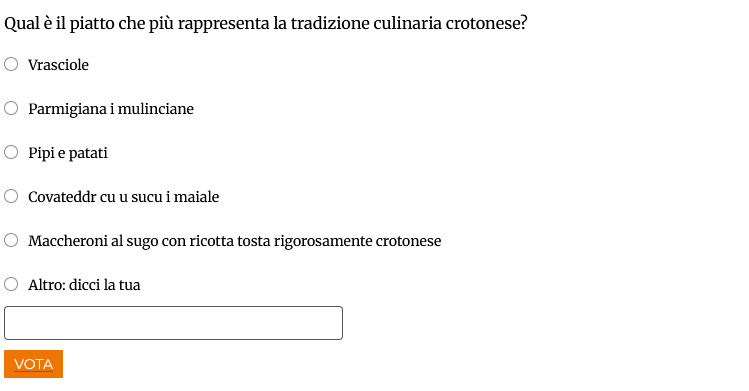Click the word 'mulinciane' in Parmigiana option

[x=156, y=109]
